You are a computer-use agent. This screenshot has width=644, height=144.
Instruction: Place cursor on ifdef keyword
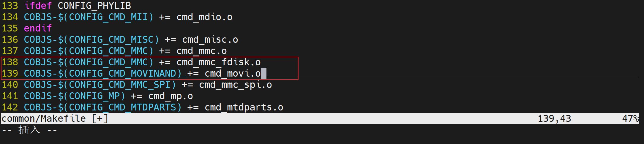[x=38, y=6]
